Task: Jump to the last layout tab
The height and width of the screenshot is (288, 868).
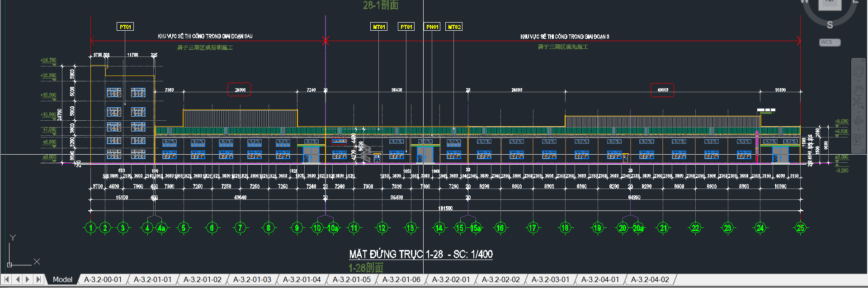Action: 38,279
